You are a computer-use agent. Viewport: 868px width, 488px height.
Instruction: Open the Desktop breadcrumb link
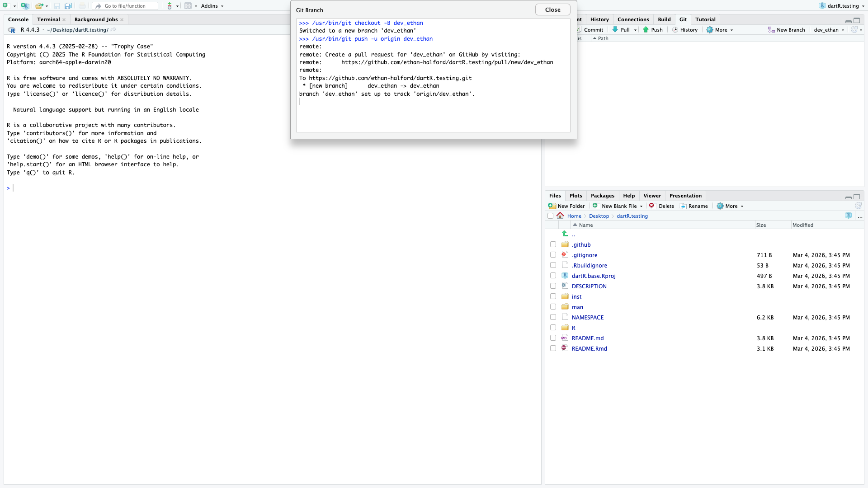coord(599,216)
